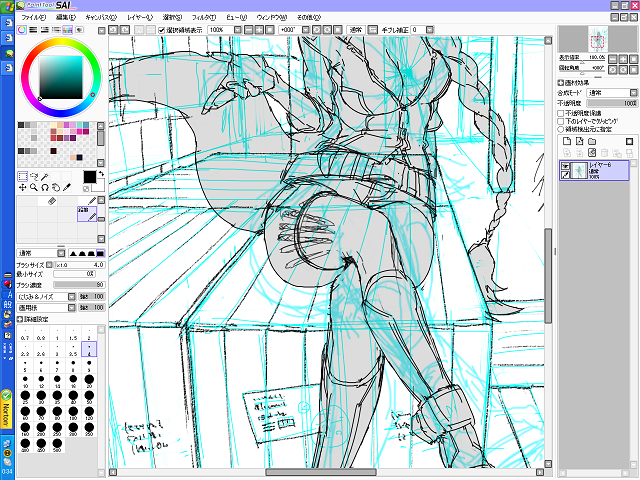Toggle the selection display checkbox

click(x=162, y=30)
